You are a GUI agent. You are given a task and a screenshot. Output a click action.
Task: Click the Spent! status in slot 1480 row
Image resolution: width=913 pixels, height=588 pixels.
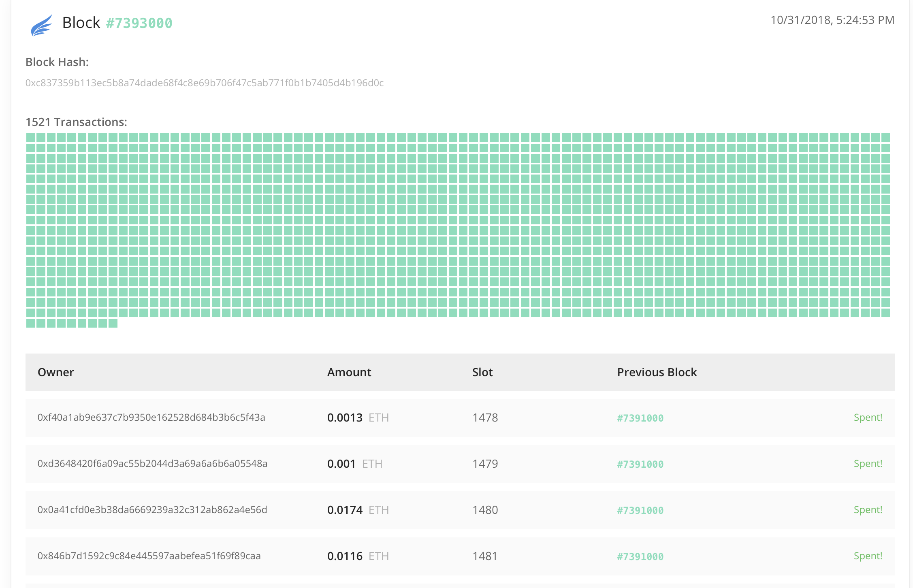[868, 510]
